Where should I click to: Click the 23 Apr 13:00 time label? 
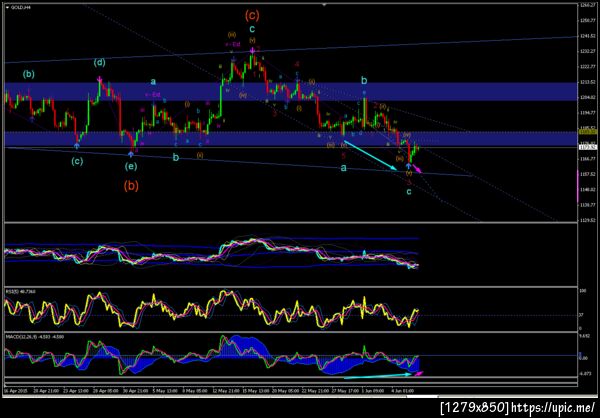pos(76,391)
